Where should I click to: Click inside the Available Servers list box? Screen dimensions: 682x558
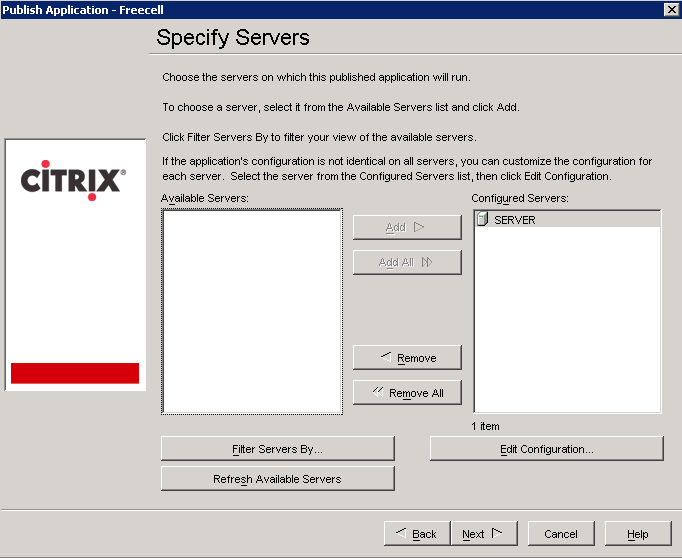252,311
